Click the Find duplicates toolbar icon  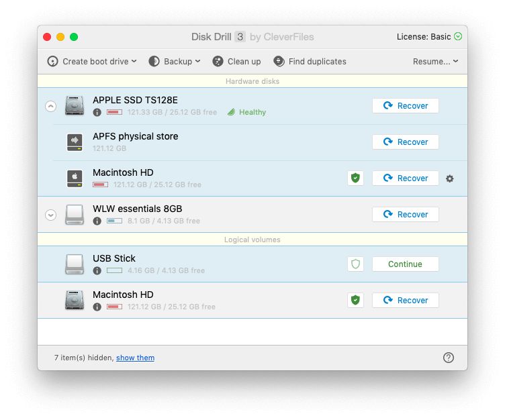[x=279, y=61]
